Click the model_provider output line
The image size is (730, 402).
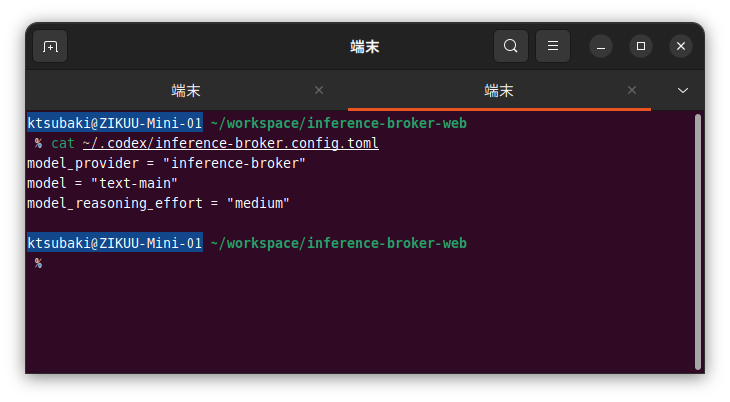(x=166, y=164)
